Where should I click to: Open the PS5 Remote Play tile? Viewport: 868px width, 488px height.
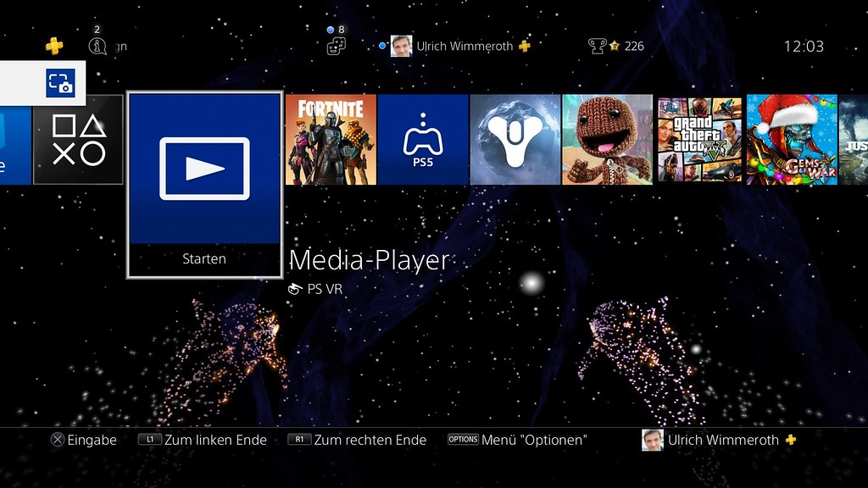click(423, 140)
